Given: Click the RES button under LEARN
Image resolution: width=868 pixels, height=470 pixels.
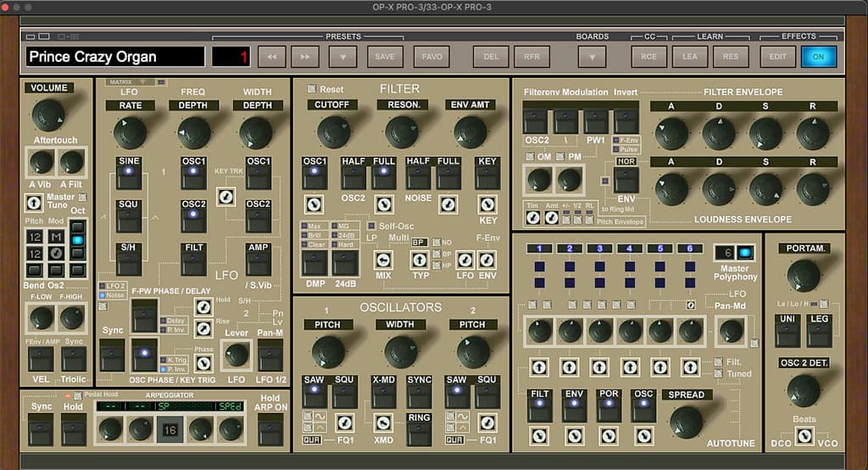Looking at the screenshot, I should (731, 57).
